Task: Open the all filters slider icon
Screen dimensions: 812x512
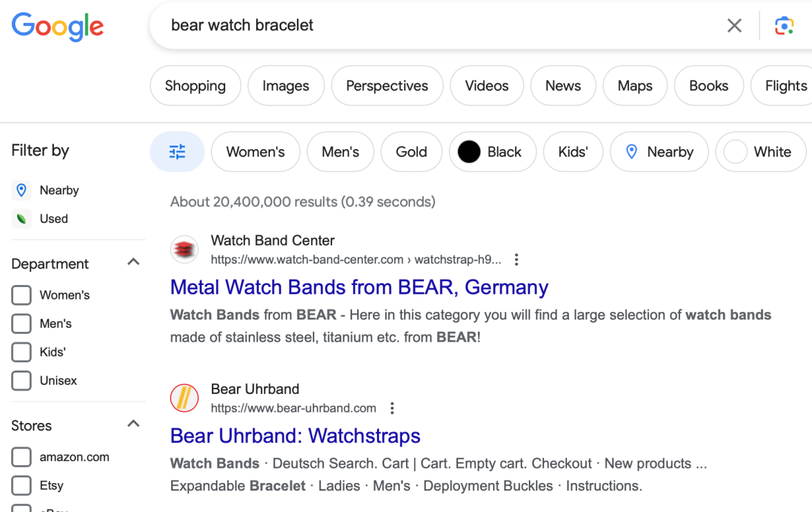Action: pos(177,152)
